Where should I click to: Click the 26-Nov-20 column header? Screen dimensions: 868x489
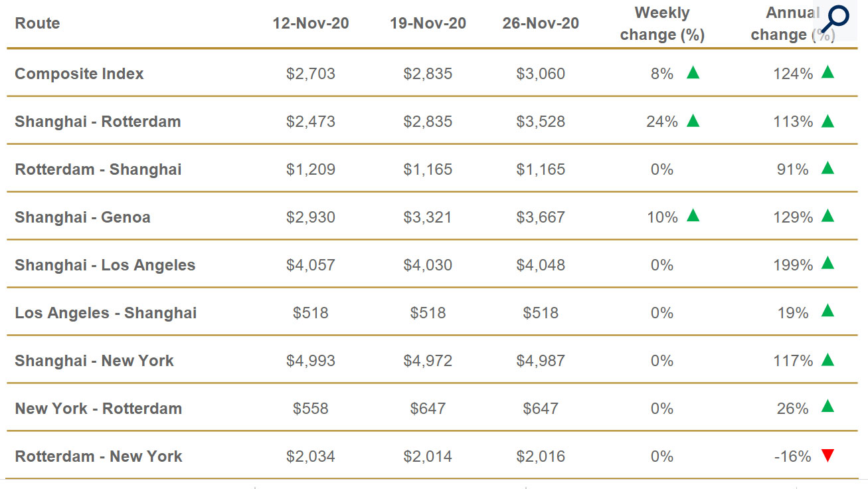pyautogui.click(x=541, y=23)
